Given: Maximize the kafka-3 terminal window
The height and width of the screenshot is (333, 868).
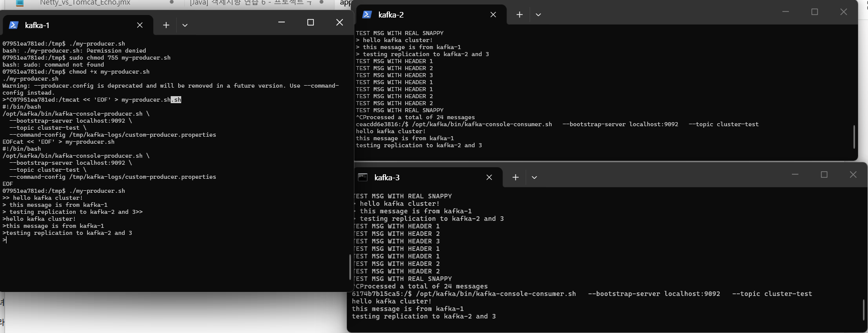Looking at the screenshot, I should 824,174.
